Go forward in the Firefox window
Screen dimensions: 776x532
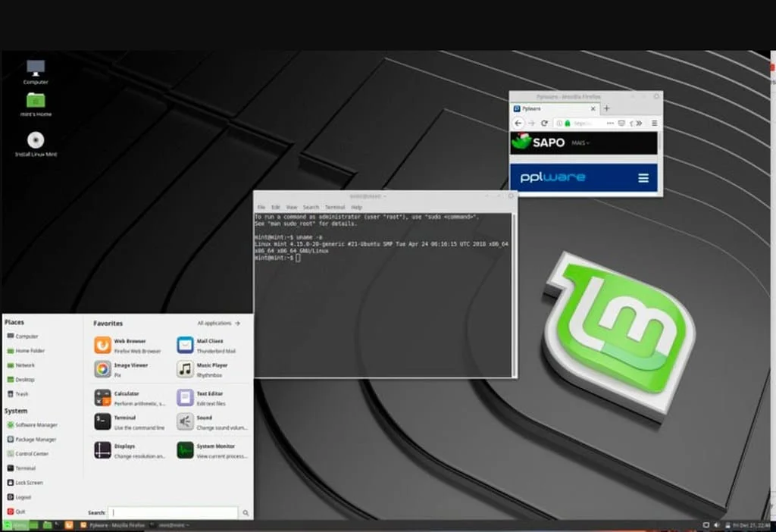pyautogui.click(x=531, y=123)
